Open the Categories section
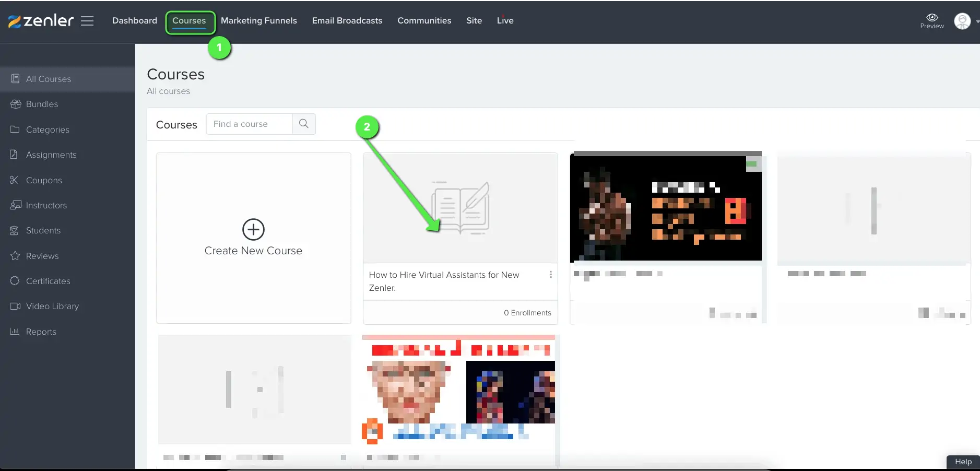 coord(48,129)
